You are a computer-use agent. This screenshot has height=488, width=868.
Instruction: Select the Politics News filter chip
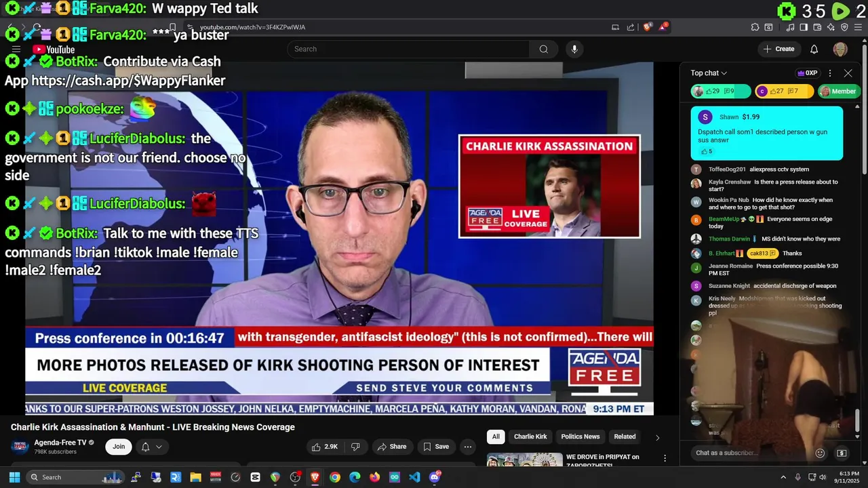(580, 436)
